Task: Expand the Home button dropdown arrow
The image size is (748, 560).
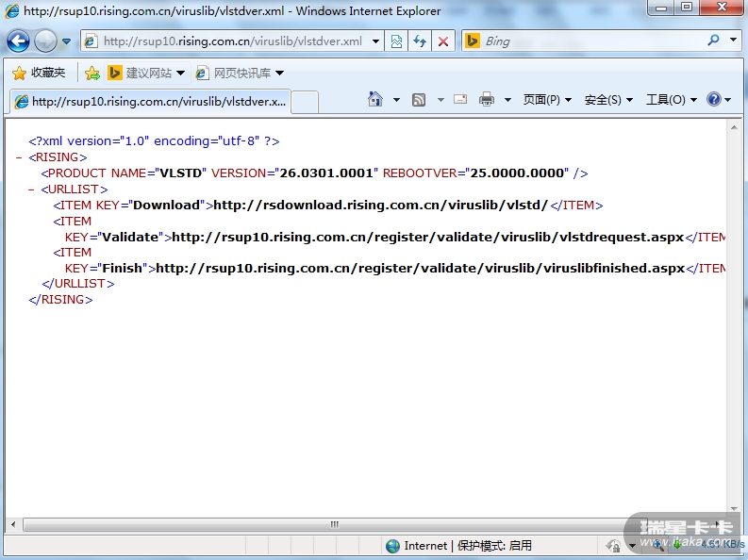Action: [x=396, y=100]
